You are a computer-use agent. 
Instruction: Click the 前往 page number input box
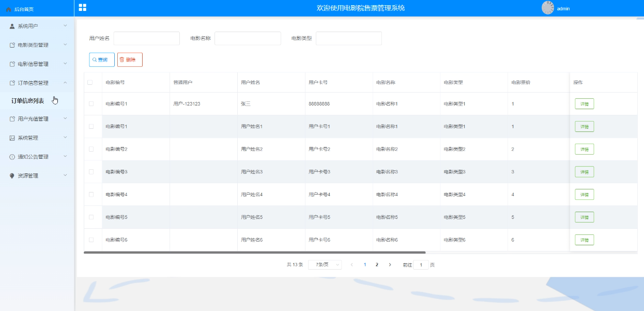point(421,265)
